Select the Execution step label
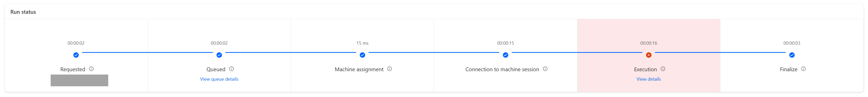The image size is (868, 97). [x=645, y=69]
